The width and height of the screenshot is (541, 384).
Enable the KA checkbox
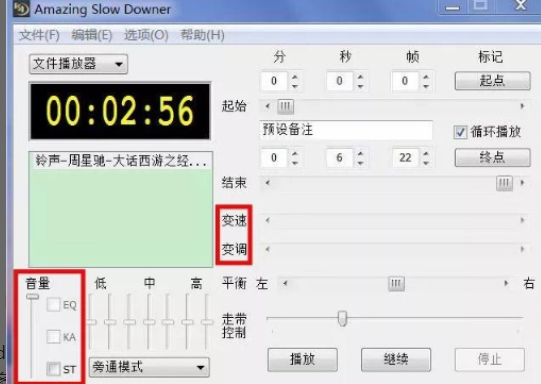[x=53, y=337]
